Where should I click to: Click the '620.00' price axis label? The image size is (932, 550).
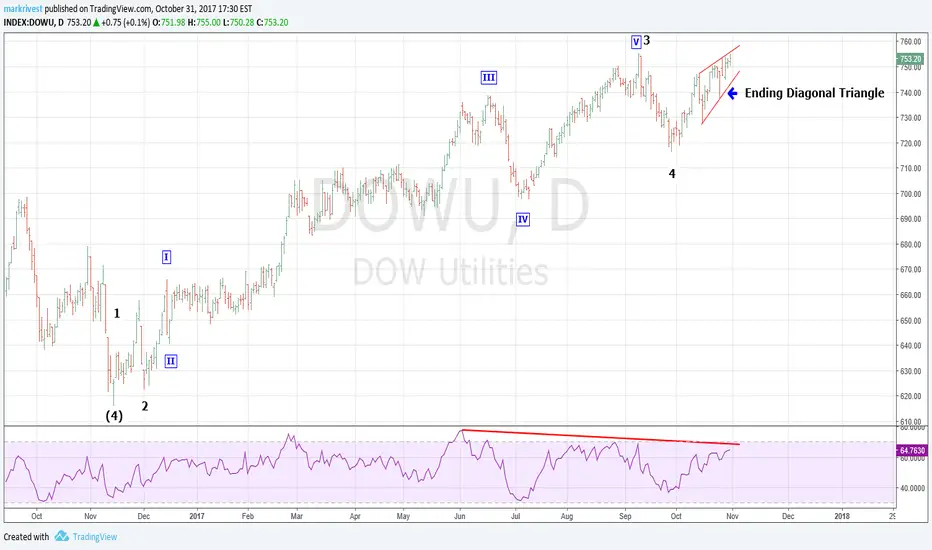(x=910, y=396)
